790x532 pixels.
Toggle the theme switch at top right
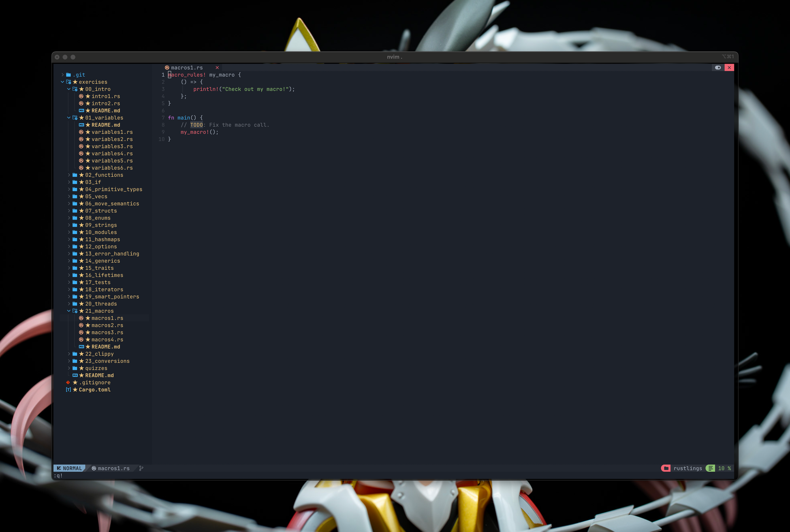pos(718,68)
